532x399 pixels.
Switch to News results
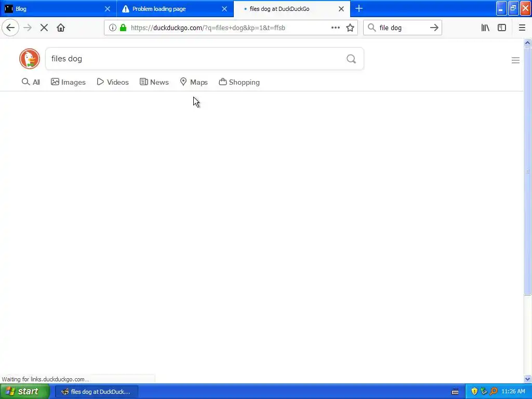coord(154,82)
